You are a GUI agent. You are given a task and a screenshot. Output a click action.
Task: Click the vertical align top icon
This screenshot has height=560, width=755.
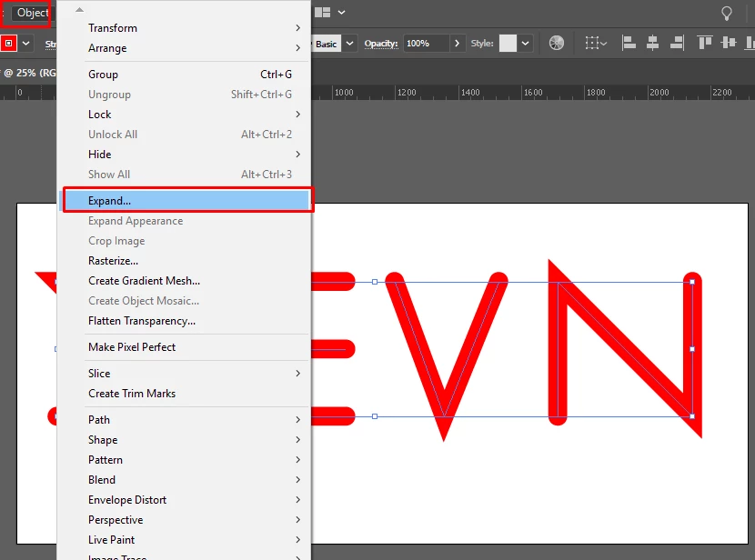click(x=704, y=44)
